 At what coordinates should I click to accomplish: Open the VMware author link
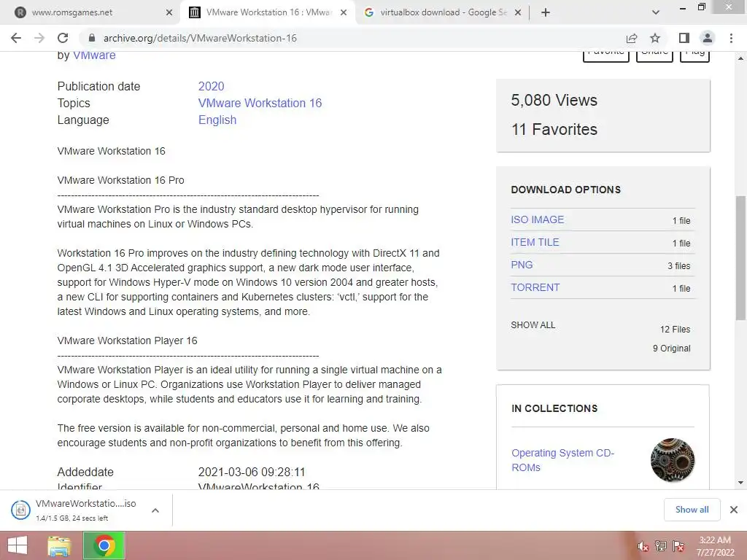(x=94, y=55)
